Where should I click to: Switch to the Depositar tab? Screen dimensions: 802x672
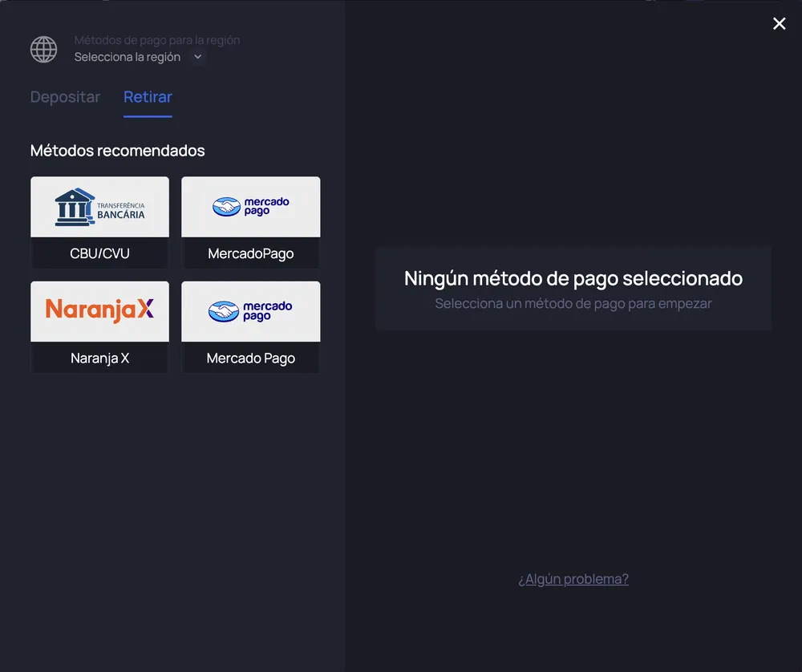click(65, 97)
